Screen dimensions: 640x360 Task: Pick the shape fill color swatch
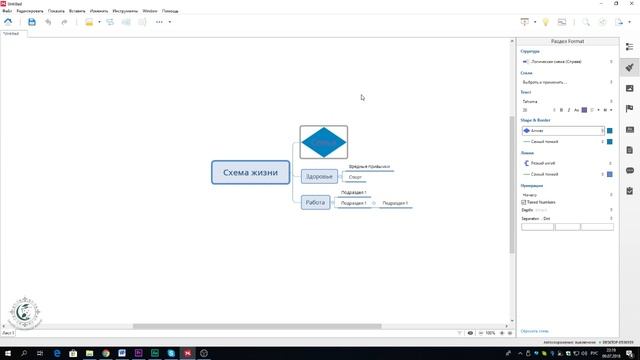point(610,131)
